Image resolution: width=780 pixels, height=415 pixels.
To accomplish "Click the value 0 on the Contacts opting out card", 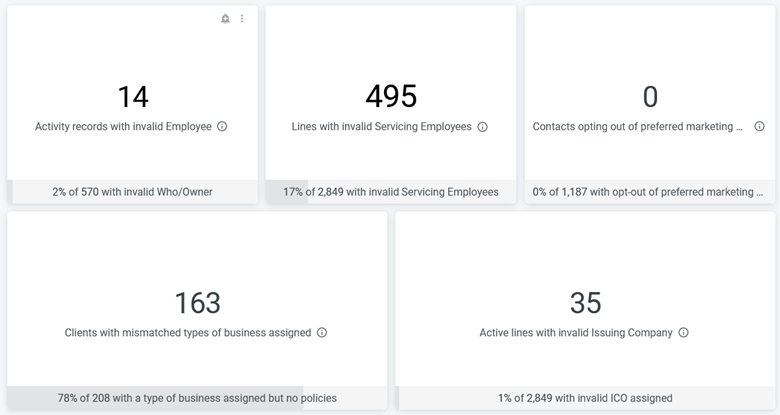I will click(650, 97).
